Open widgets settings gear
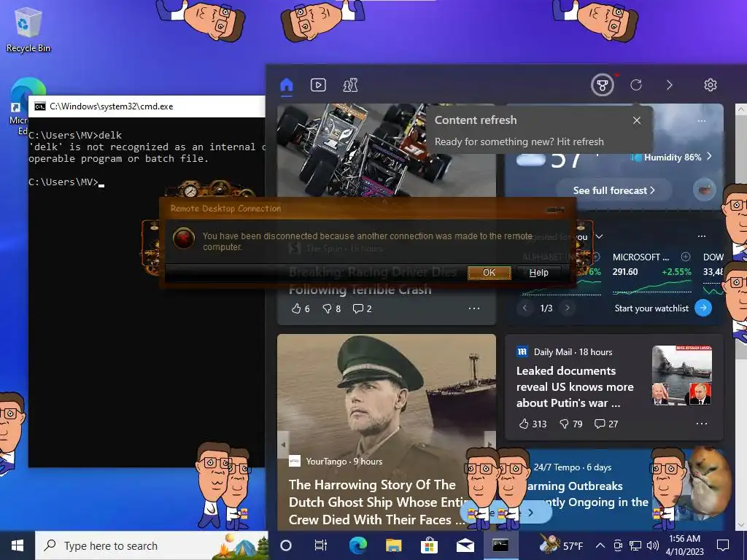This screenshot has height=560, width=747. (x=711, y=85)
